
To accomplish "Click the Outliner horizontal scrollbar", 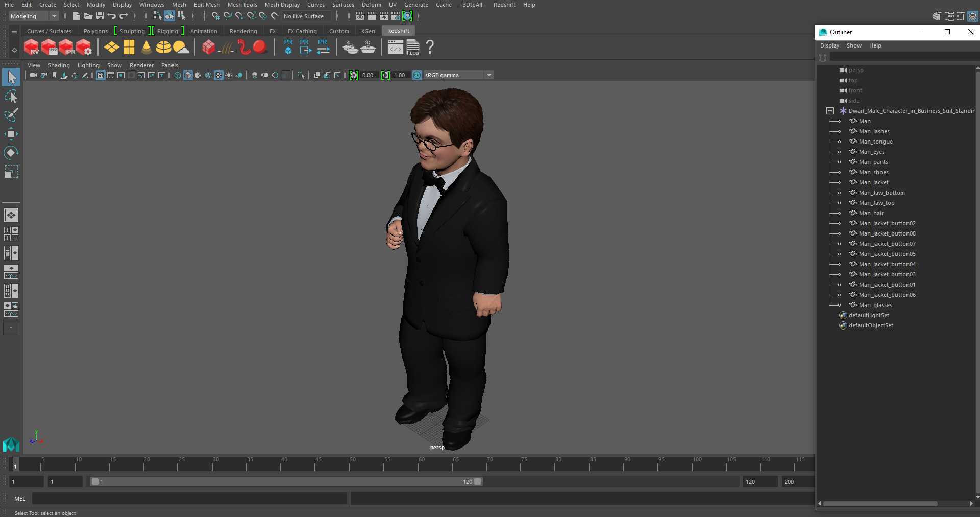I will coord(880,503).
